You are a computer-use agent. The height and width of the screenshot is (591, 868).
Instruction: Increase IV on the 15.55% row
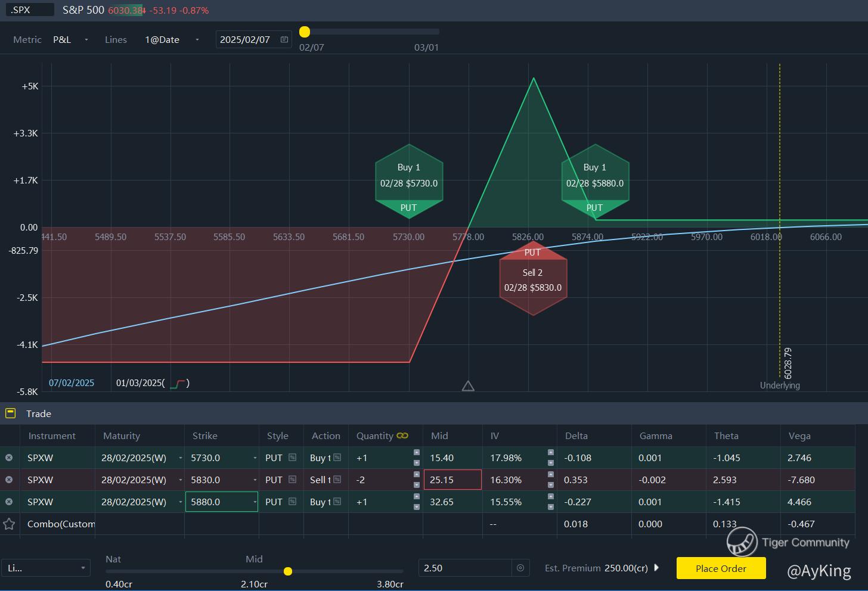550,497
